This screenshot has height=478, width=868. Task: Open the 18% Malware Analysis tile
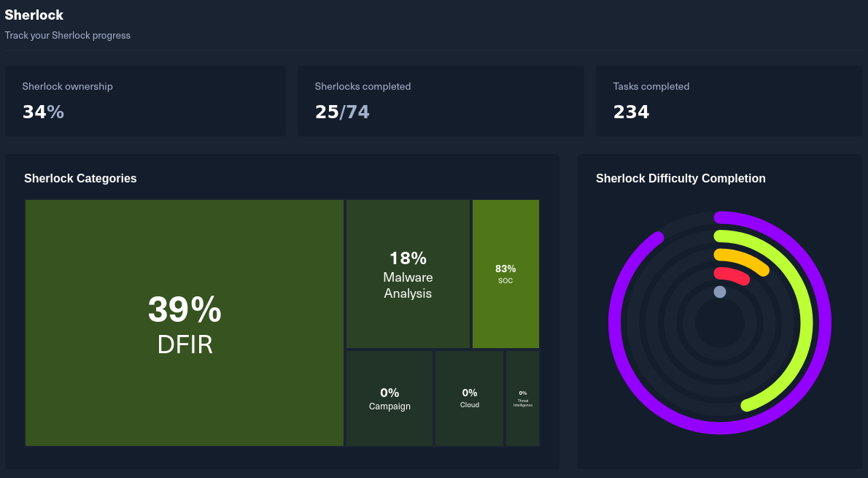(x=408, y=274)
